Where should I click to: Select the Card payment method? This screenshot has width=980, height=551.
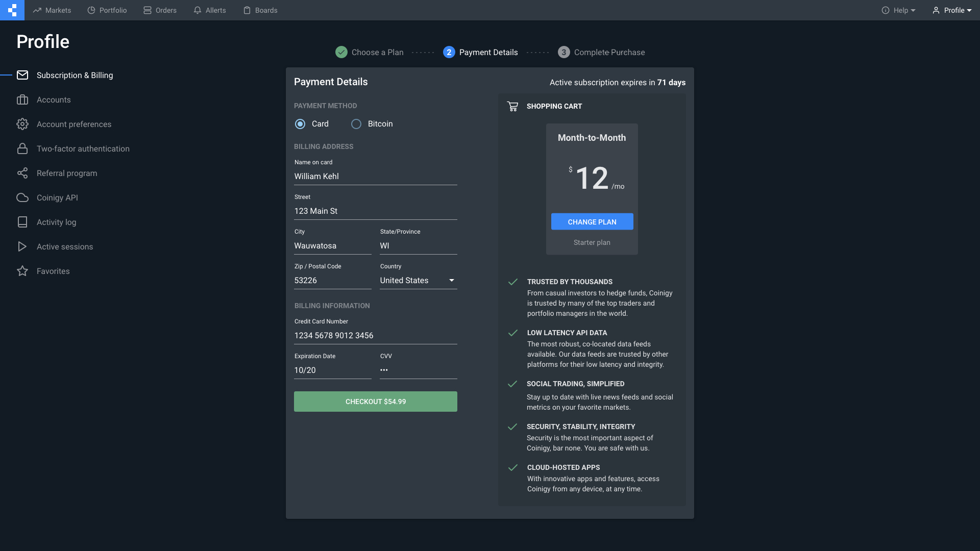[300, 124]
